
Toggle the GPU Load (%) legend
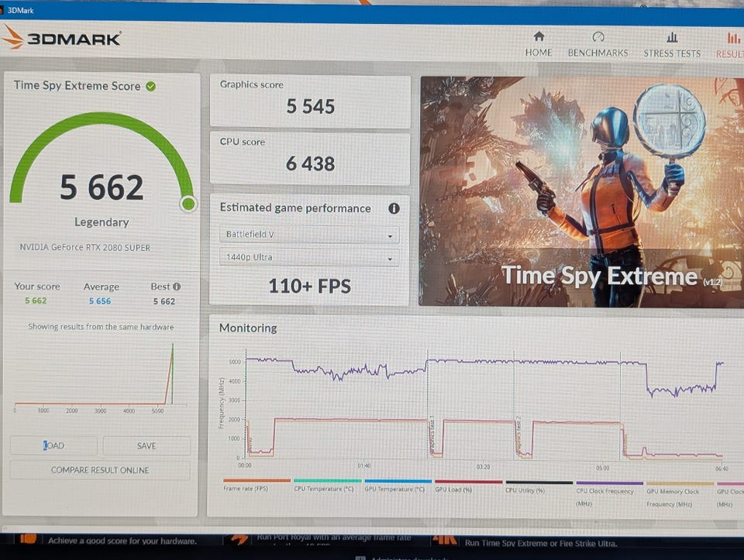point(468,486)
